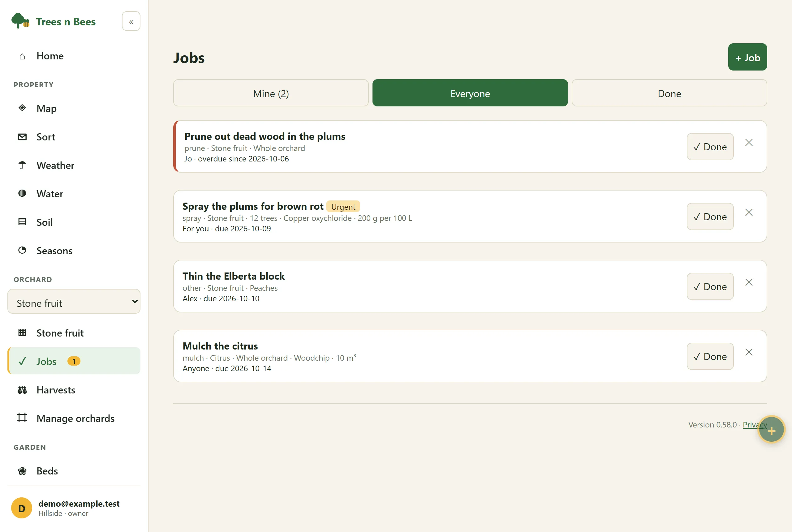Switch to the Done tab
The width and height of the screenshot is (792, 532).
(x=669, y=93)
